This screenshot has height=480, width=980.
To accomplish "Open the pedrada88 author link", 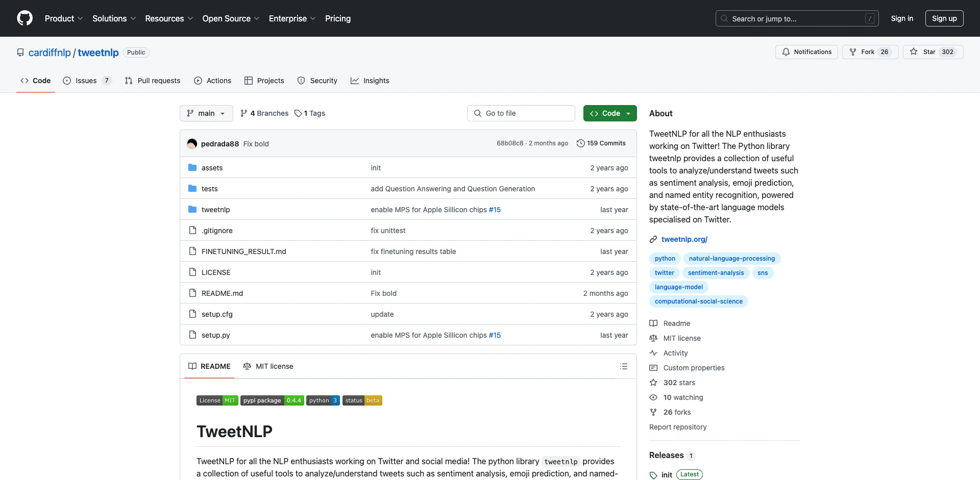I will point(220,144).
